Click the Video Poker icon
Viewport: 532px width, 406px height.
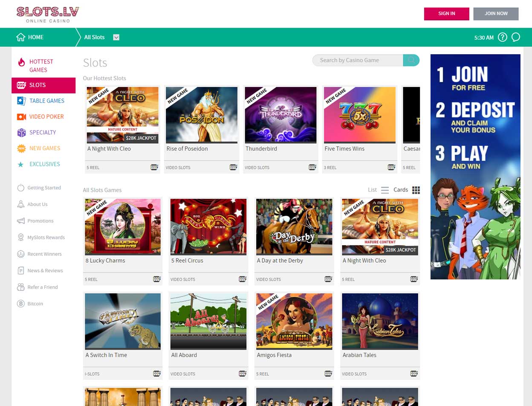(21, 116)
